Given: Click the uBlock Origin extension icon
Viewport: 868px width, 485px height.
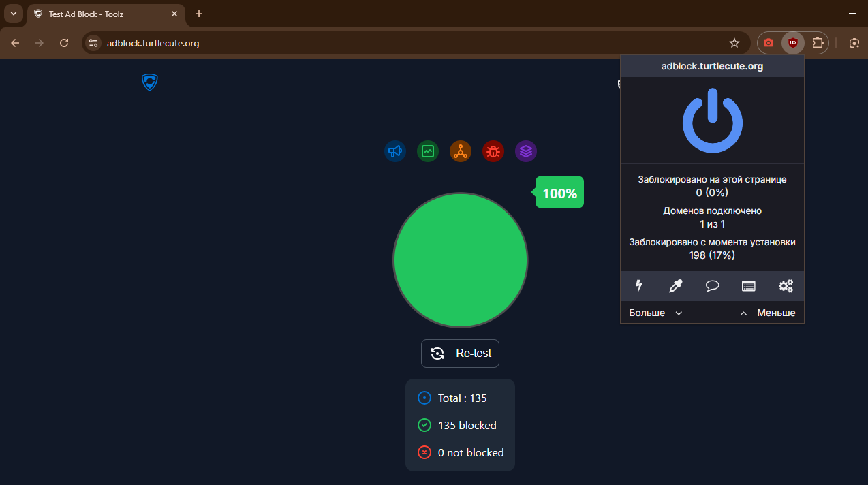Looking at the screenshot, I should pyautogui.click(x=793, y=42).
